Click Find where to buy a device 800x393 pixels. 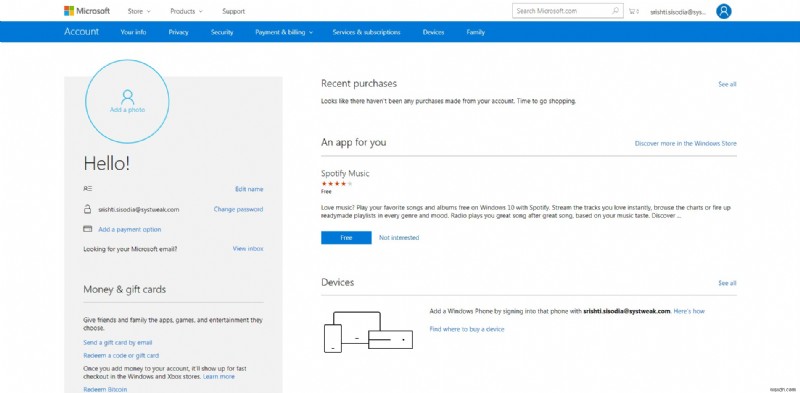(467, 329)
